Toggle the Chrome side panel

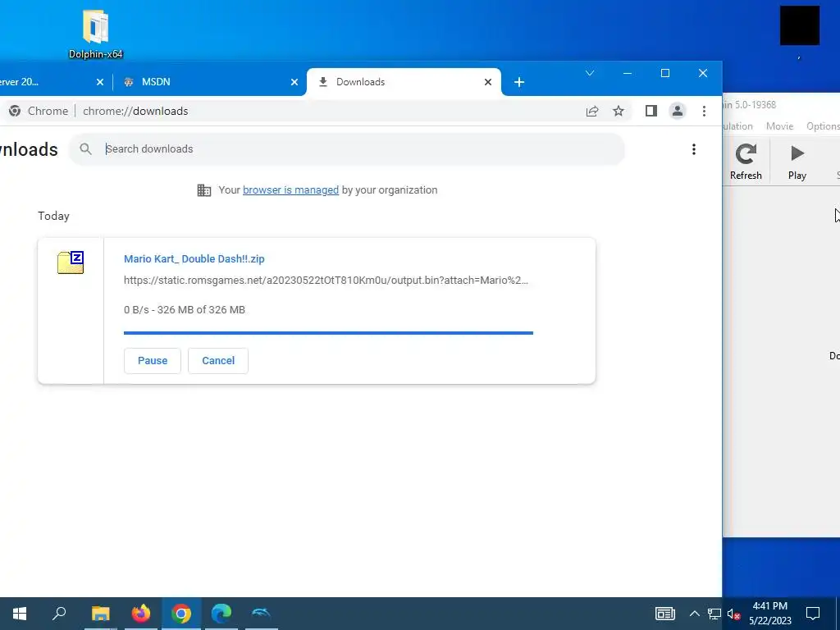coord(651,111)
